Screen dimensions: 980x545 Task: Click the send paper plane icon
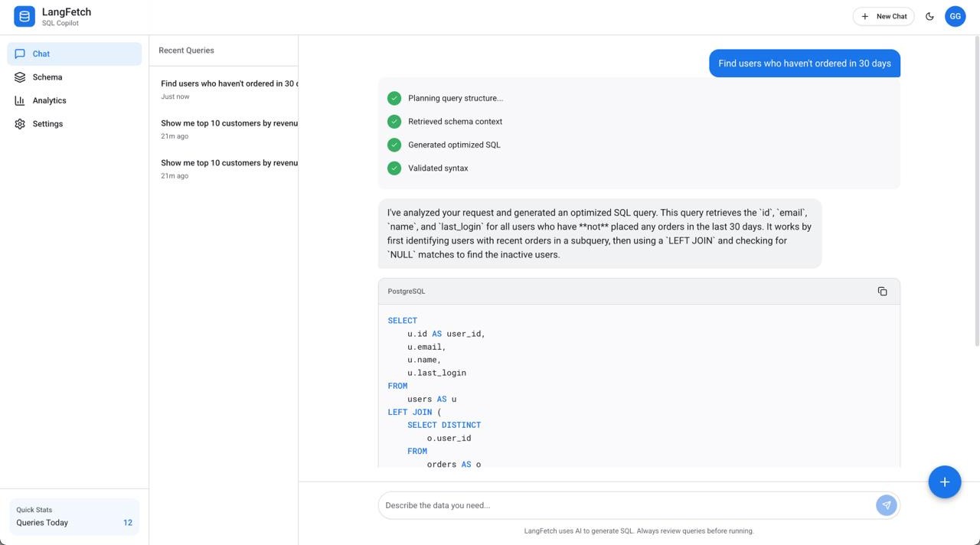click(885, 504)
